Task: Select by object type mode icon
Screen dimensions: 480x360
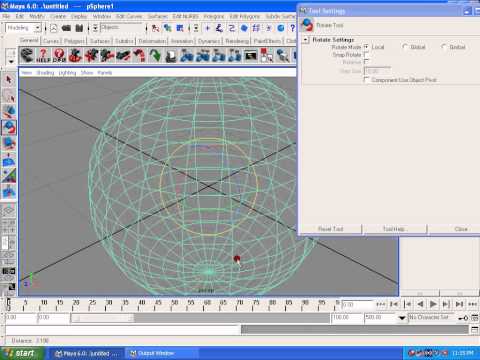Action: 167,28
